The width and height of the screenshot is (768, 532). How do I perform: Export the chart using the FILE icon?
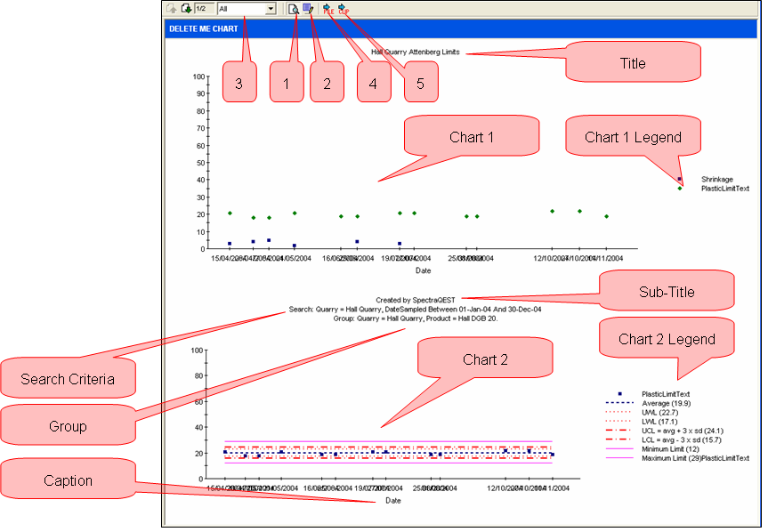(x=327, y=9)
